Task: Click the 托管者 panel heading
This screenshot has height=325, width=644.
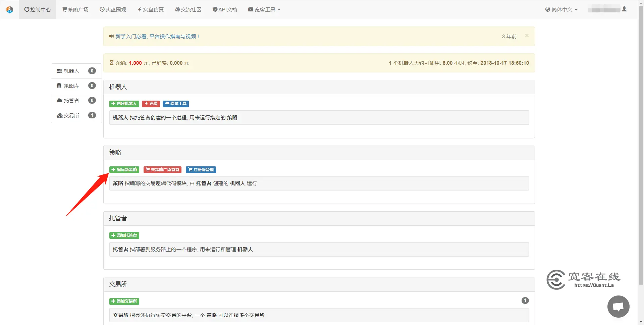Action: tap(118, 218)
